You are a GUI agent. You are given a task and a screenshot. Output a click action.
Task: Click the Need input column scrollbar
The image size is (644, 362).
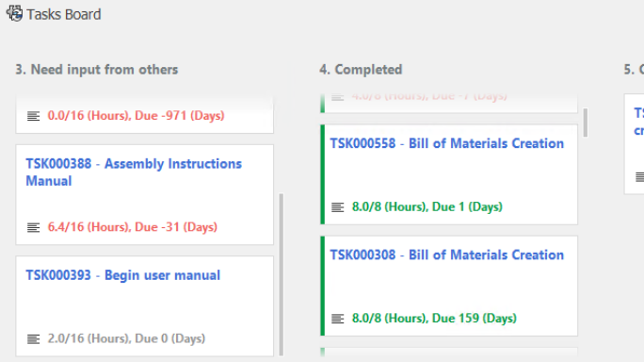click(282, 274)
